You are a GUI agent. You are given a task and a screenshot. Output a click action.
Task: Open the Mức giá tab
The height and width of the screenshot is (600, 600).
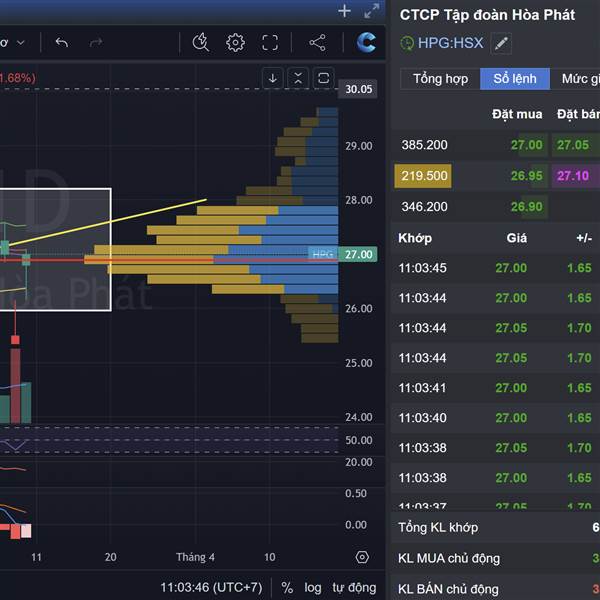576,79
